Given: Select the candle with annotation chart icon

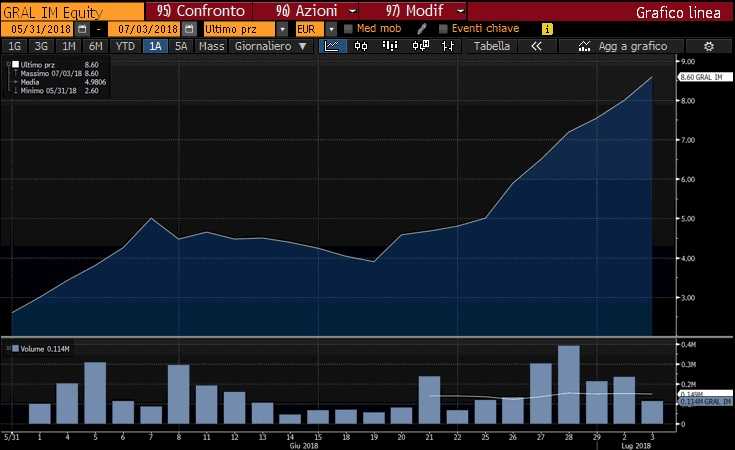Looking at the screenshot, I should pos(420,46).
